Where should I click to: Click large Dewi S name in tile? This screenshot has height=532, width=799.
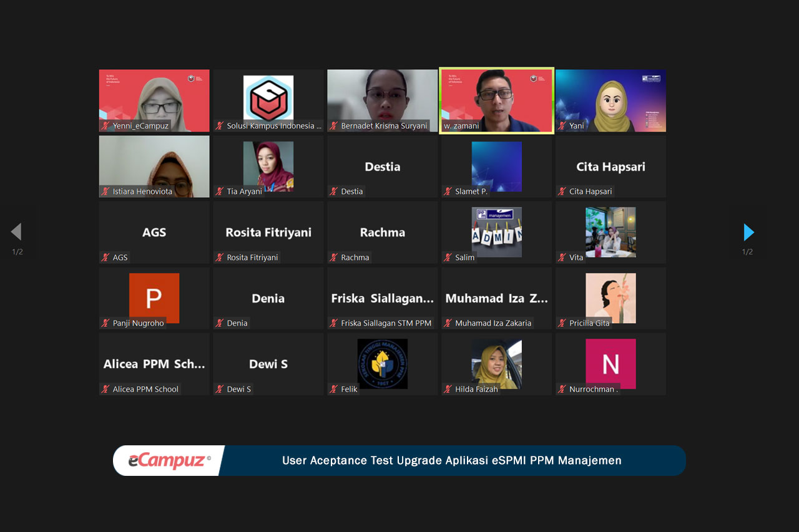268,364
